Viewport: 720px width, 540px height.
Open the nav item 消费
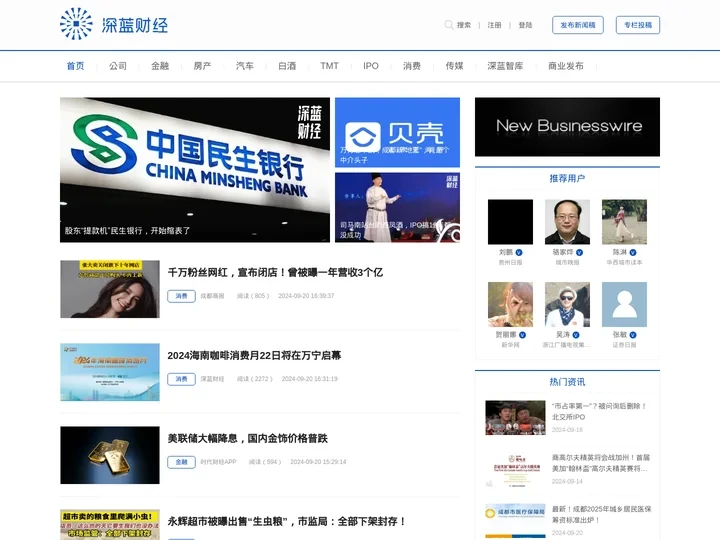pos(411,66)
